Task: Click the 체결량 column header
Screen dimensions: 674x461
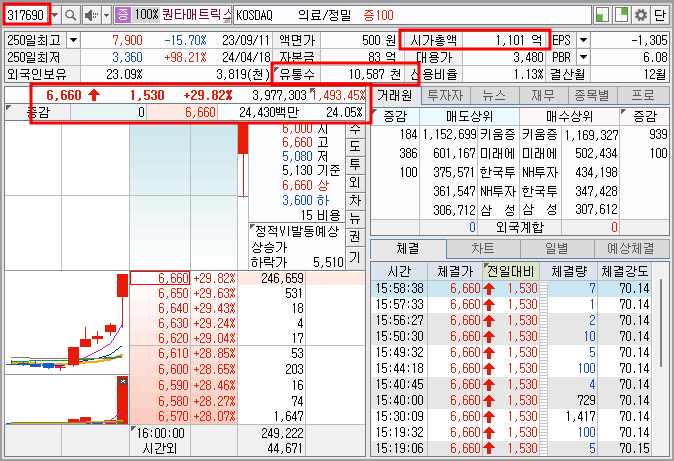Action: [569, 271]
